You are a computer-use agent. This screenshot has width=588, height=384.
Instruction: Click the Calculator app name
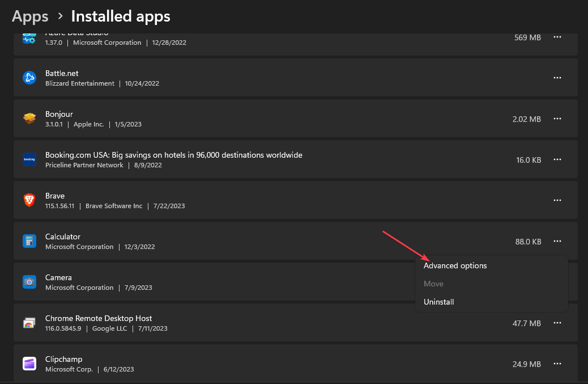(x=63, y=237)
